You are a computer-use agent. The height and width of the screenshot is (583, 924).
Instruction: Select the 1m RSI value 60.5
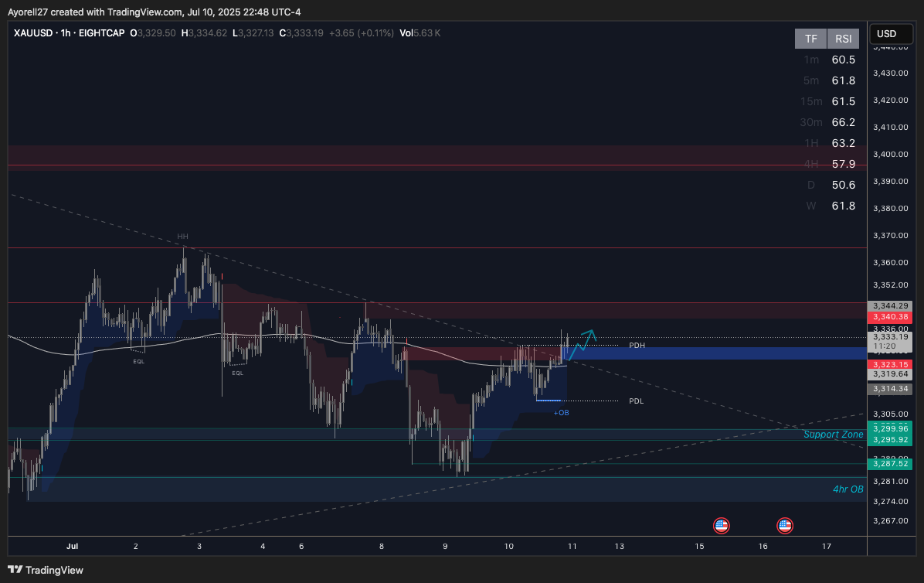click(844, 60)
